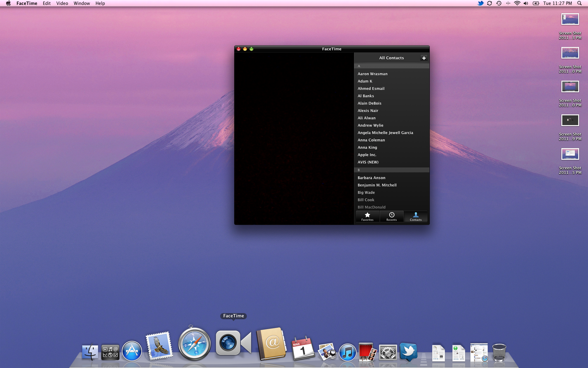This screenshot has height=368, width=588.
Task: Click the battery status indicator
Action: coord(535,4)
